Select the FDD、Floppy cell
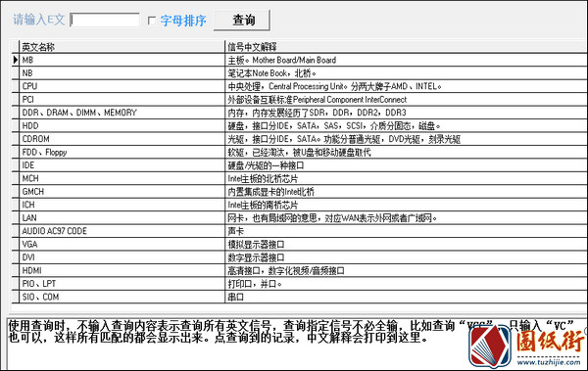Image resolution: width=588 pixels, height=371 pixels. click(x=122, y=152)
